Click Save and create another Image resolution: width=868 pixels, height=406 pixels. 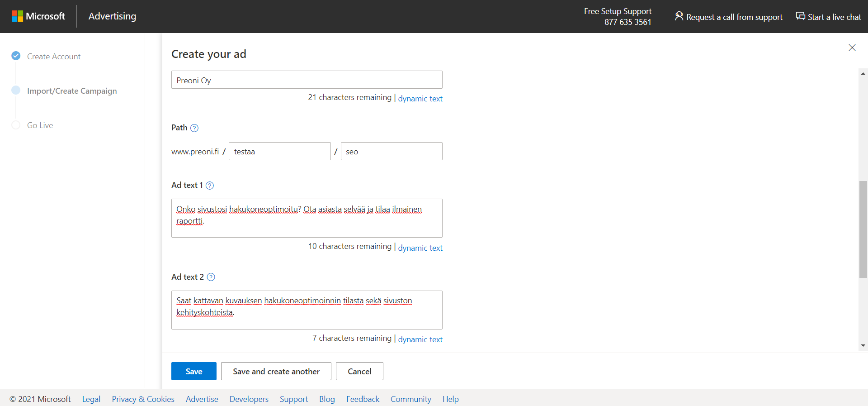(x=276, y=371)
